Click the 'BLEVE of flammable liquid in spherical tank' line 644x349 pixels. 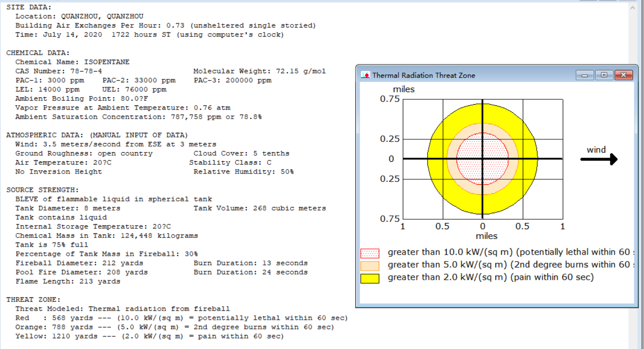click(x=113, y=199)
